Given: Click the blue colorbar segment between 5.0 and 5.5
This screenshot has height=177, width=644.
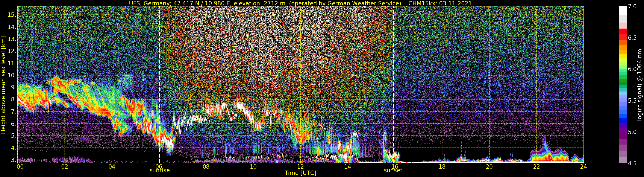Looking at the screenshot, I should click(x=623, y=121).
